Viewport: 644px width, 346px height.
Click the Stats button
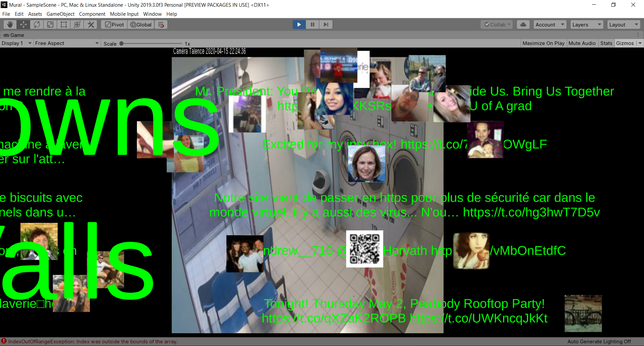click(606, 43)
